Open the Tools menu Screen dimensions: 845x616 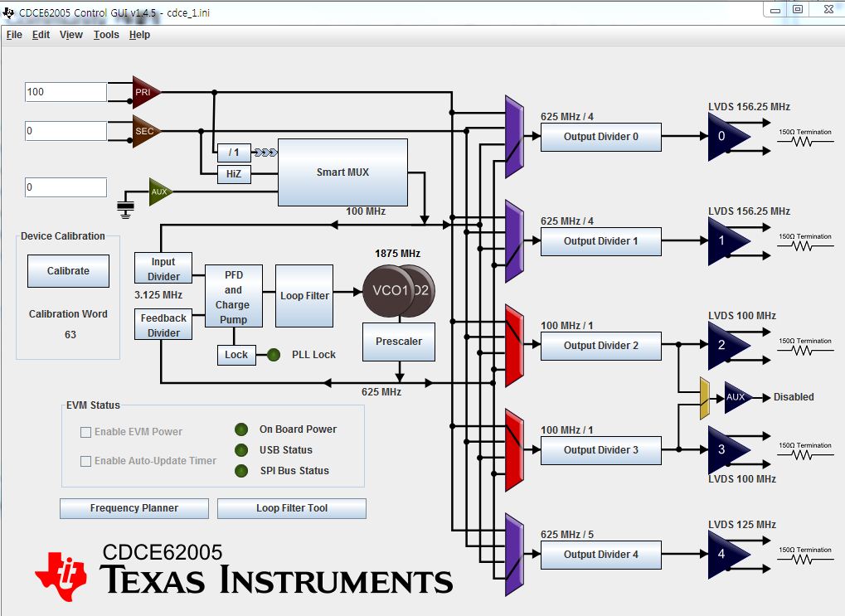click(x=105, y=35)
